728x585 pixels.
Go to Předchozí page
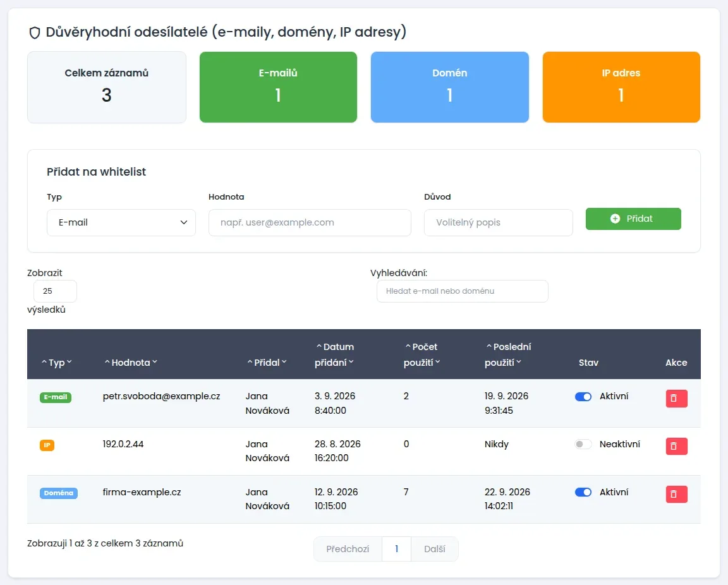[x=348, y=549]
